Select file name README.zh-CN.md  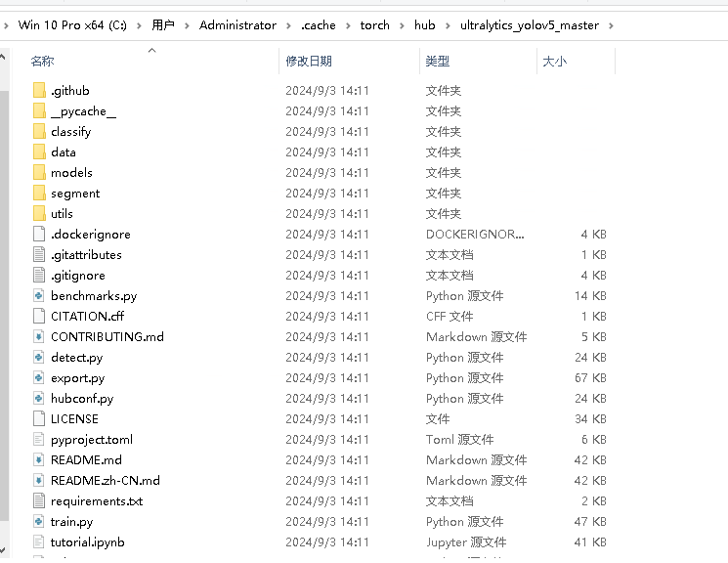106,480
